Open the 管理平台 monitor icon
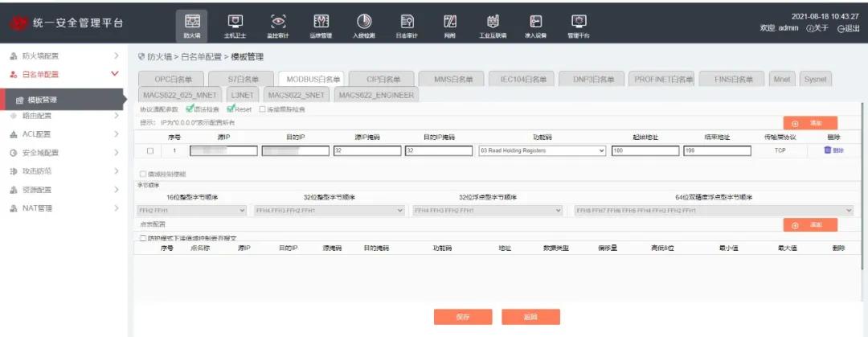Viewport: 868px width, 337px height. (579, 22)
